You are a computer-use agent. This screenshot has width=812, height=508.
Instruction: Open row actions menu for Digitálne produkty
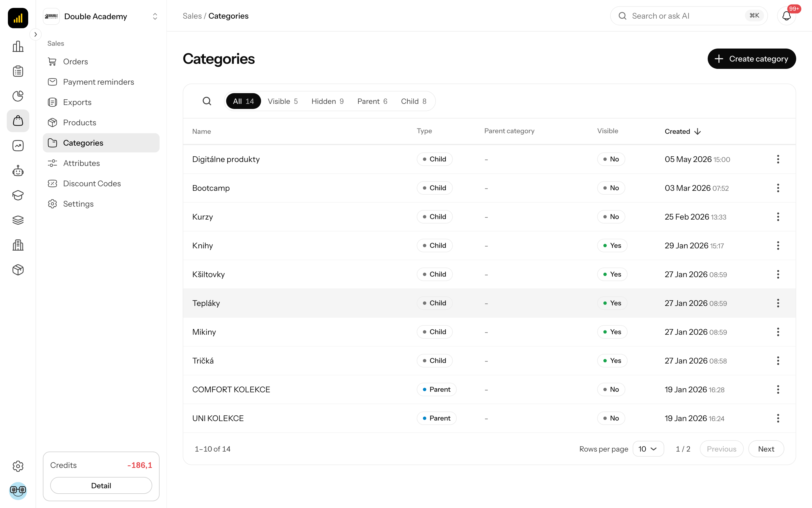(x=778, y=159)
